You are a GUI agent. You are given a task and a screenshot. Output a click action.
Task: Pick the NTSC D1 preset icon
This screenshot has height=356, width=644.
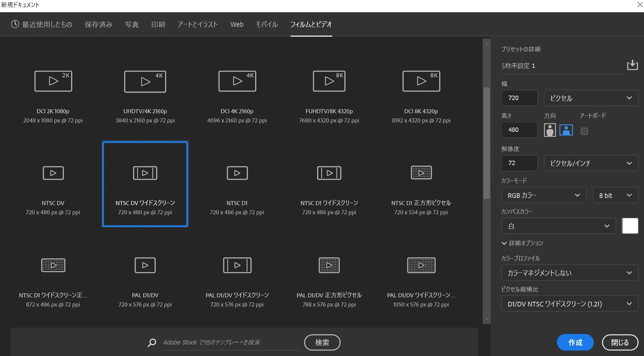click(237, 173)
